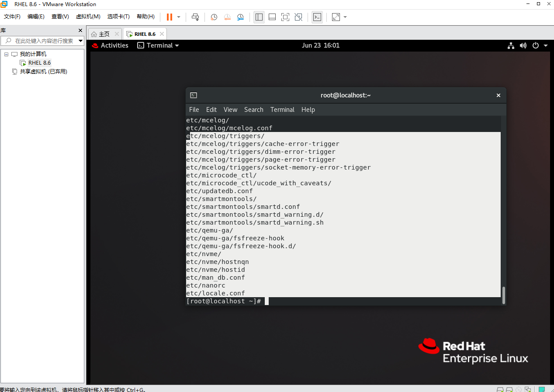
Task: Open the GNOME system menu arrow
Action: pyautogui.click(x=546, y=45)
